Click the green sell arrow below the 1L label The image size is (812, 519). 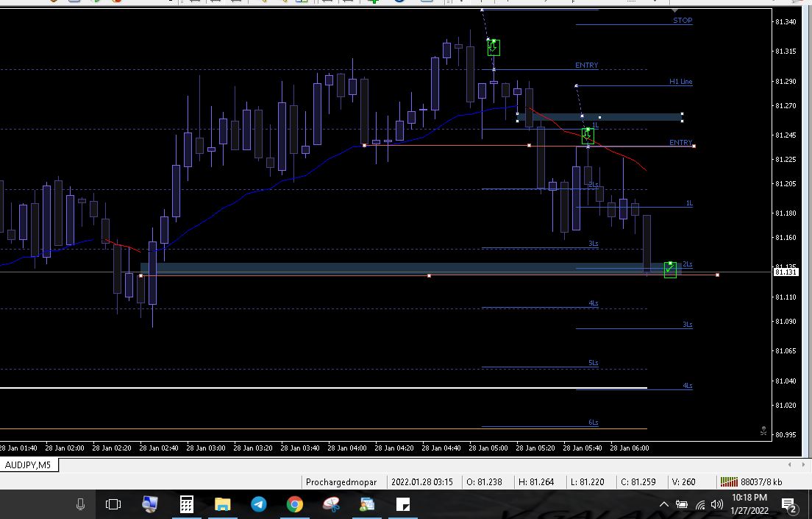[587, 136]
